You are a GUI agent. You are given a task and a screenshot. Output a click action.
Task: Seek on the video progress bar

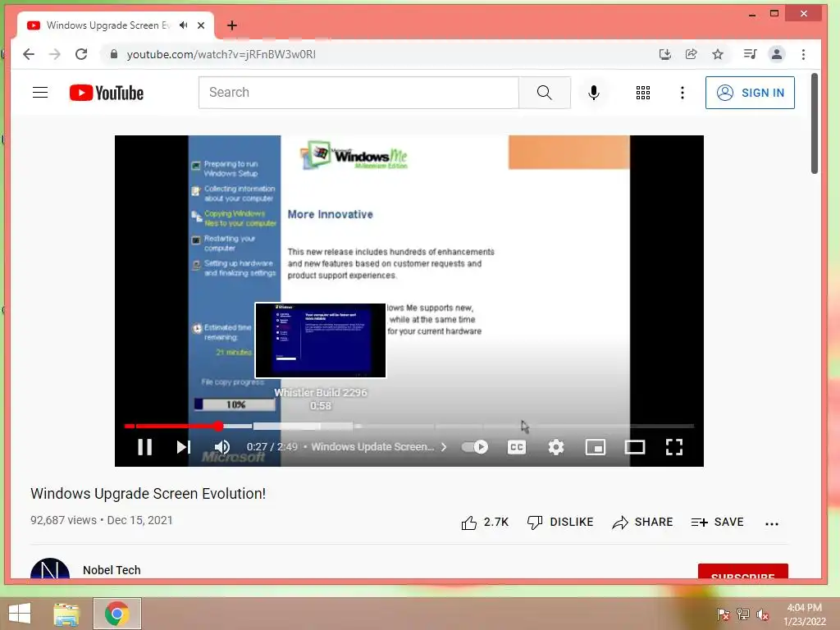coord(409,427)
